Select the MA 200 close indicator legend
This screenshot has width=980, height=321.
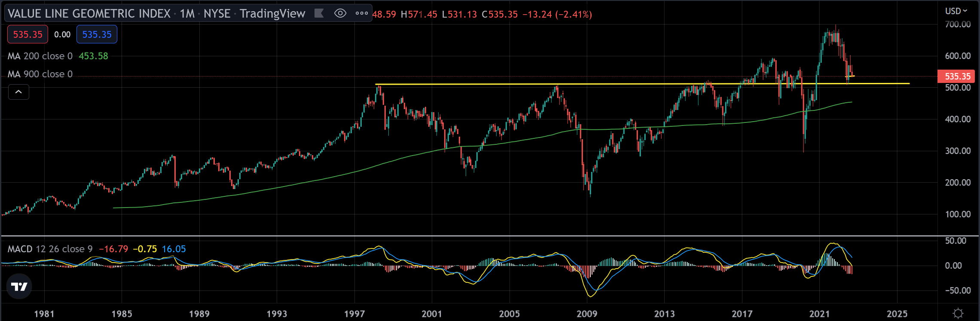(40, 56)
